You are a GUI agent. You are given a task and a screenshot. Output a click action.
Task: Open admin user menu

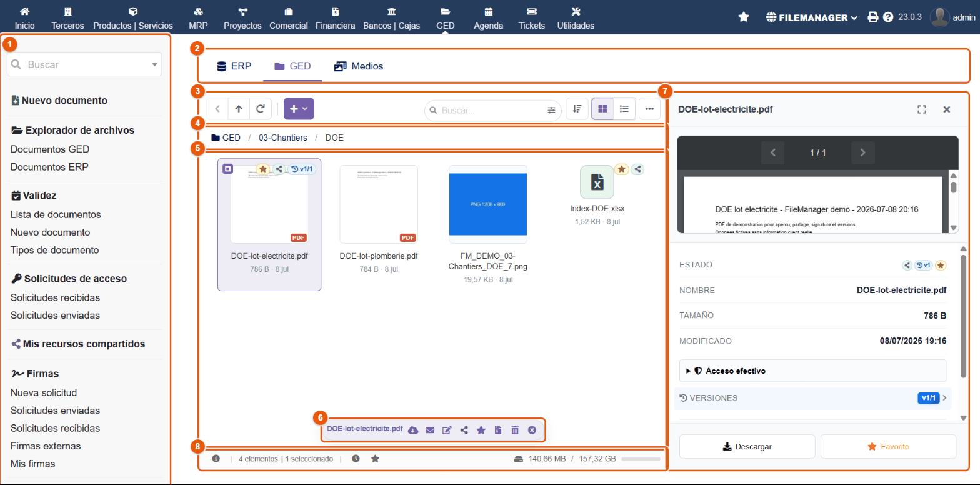pos(953,17)
